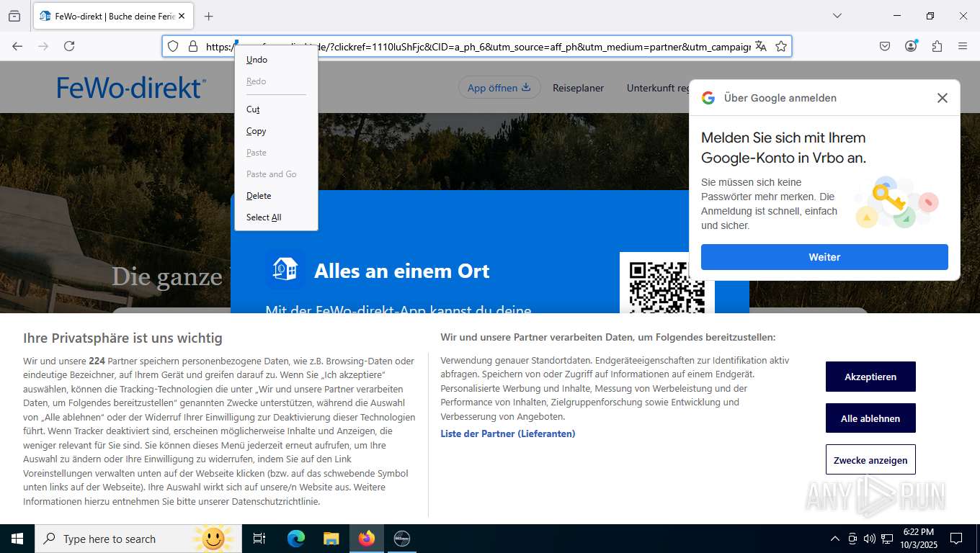Click in the URL address bar
980x553 pixels.
[x=477, y=46]
